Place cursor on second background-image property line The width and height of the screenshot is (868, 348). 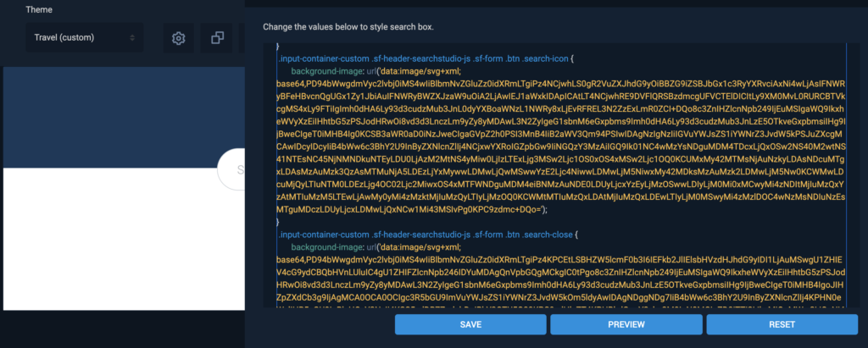click(x=376, y=247)
